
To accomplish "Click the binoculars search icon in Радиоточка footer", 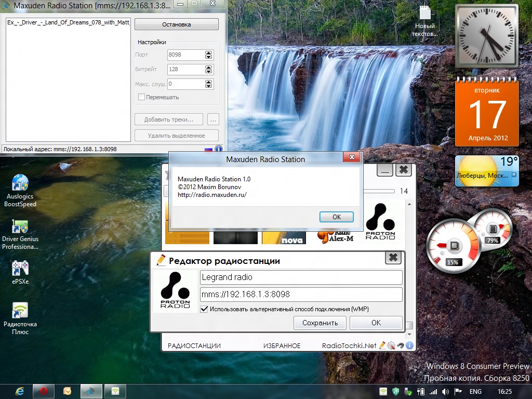I will (401, 345).
